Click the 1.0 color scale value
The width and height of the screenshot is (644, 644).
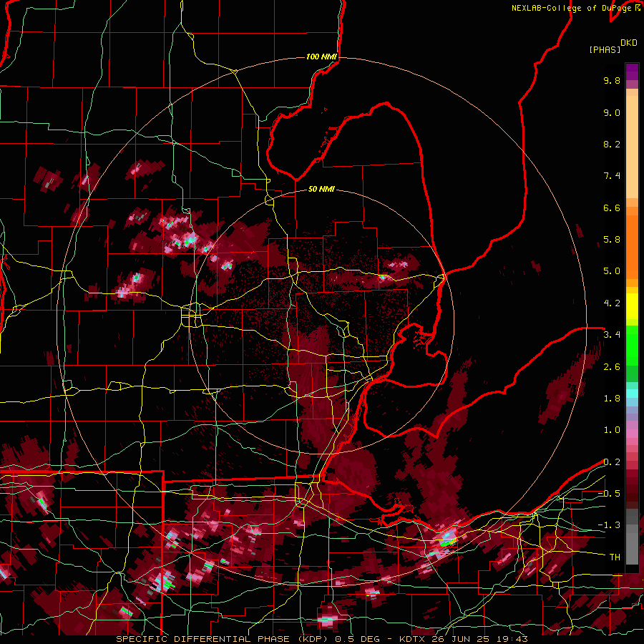(612, 431)
